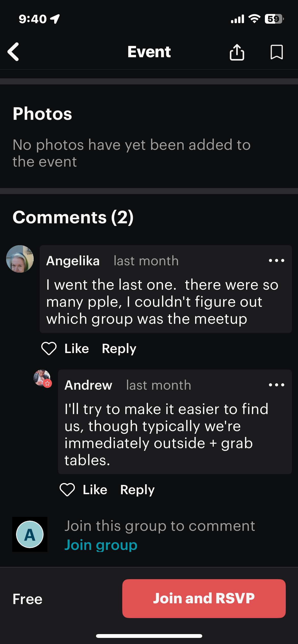This screenshot has width=298, height=644.
Task: Tap the Join group link
Action: [101, 545]
